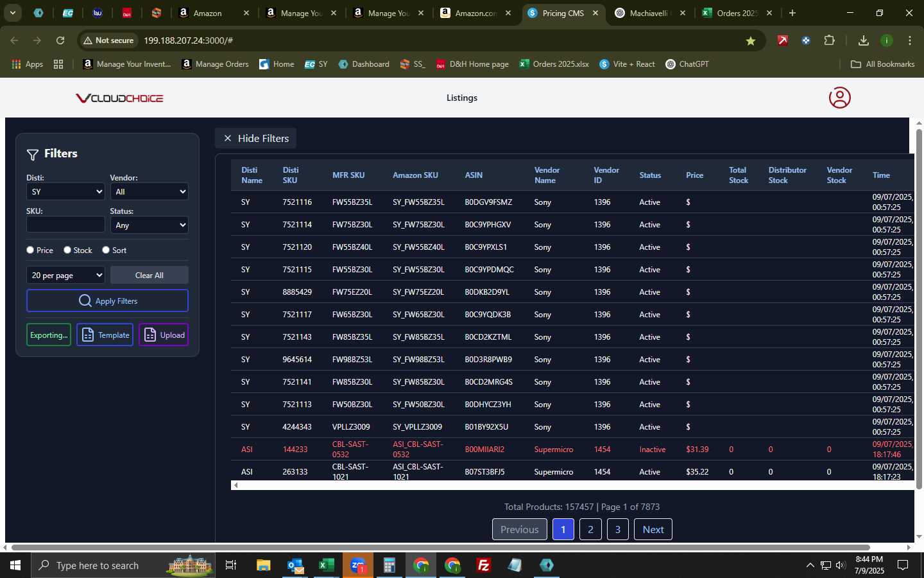This screenshot has width=924, height=578.
Task: Open the Chrome profile avatar
Action: (887, 40)
